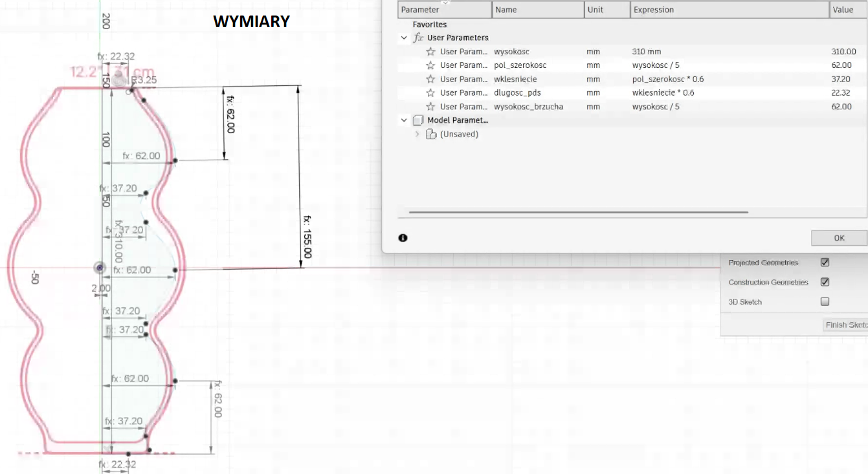The width and height of the screenshot is (868, 474).
Task: Favorite the wysokosc parameter with its star
Action: pyautogui.click(x=430, y=52)
